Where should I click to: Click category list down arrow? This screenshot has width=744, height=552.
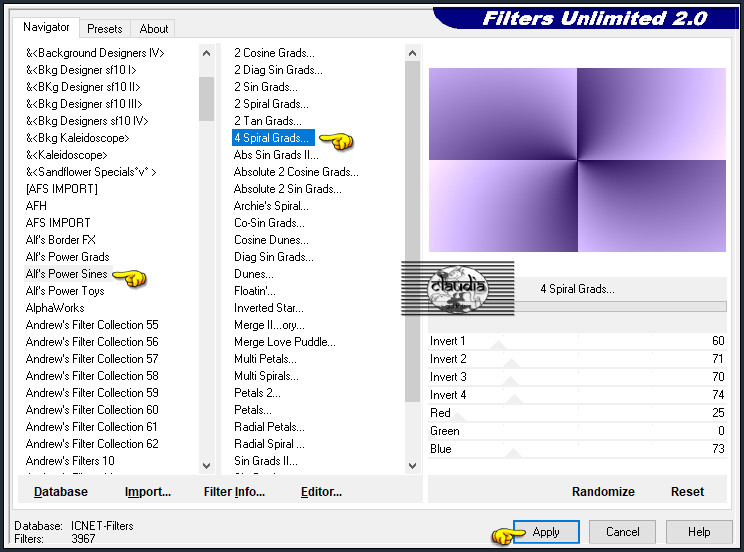[206, 466]
